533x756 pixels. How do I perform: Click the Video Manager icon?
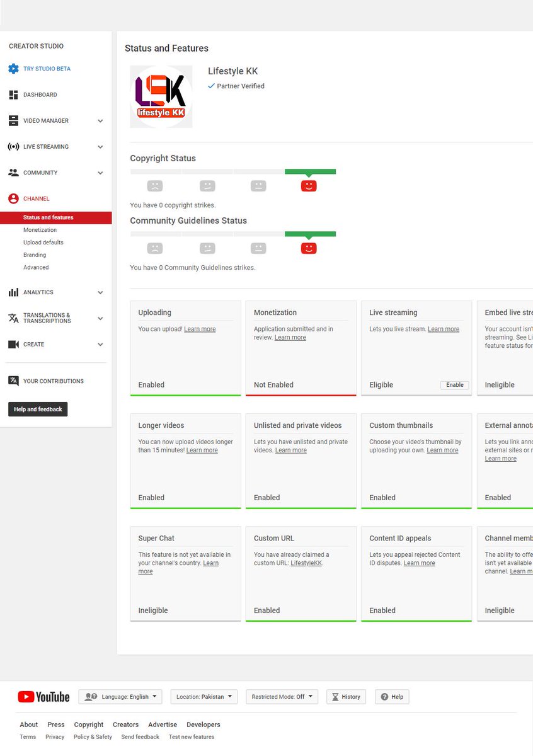point(13,120)
